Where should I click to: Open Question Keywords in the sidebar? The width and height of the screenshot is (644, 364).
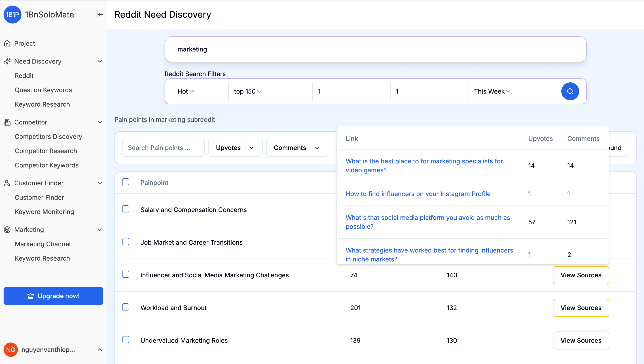[x=43, y=90]
